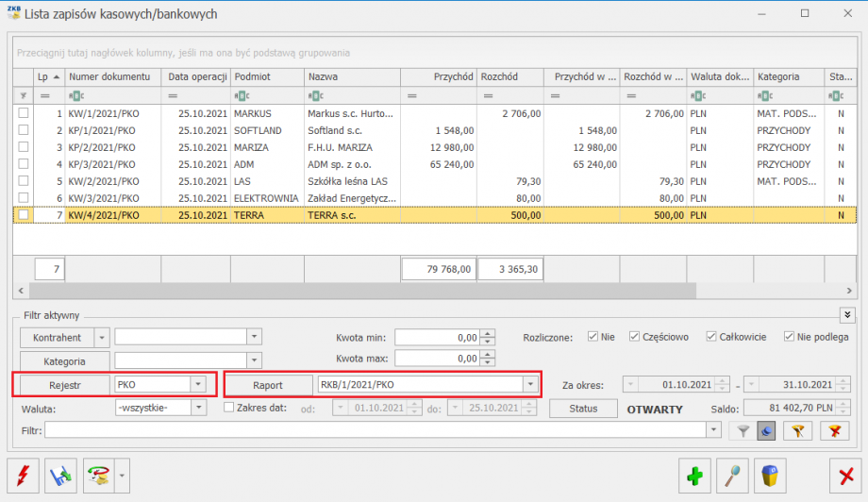Click the Kategoria button
The height and width of the screenshot is (502, 868).
click(65, 360)
